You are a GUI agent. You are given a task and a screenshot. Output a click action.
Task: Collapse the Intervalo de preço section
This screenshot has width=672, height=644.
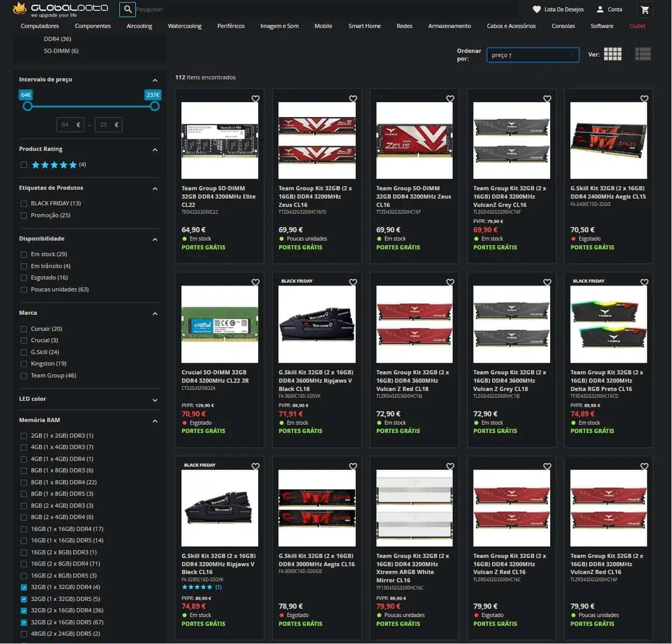[155, 80]
